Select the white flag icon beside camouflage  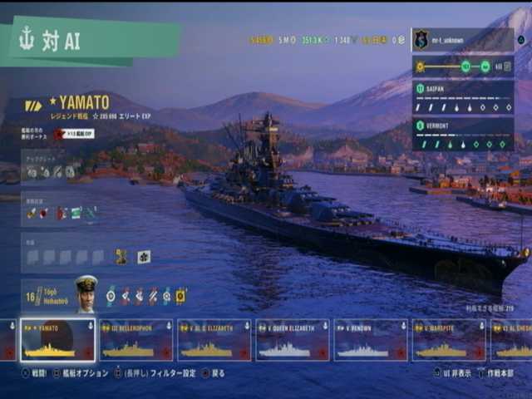(x=144, y=257)
